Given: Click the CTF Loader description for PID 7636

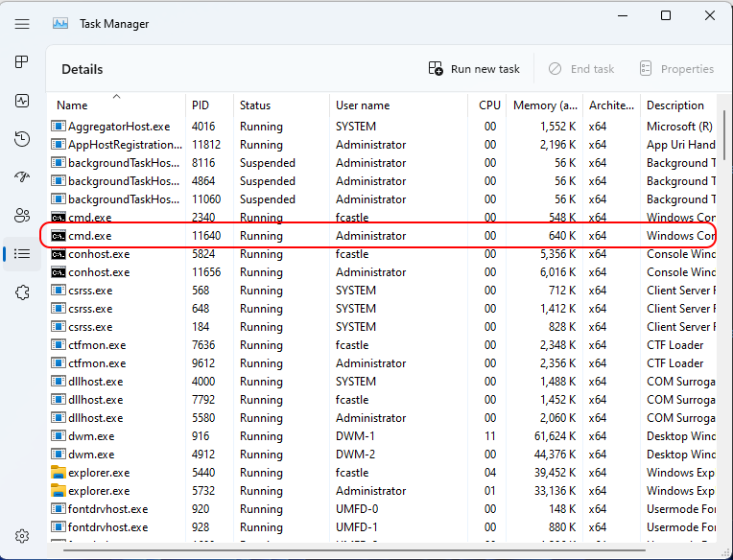Looking at the screenshot, I should tap(675, 345).
